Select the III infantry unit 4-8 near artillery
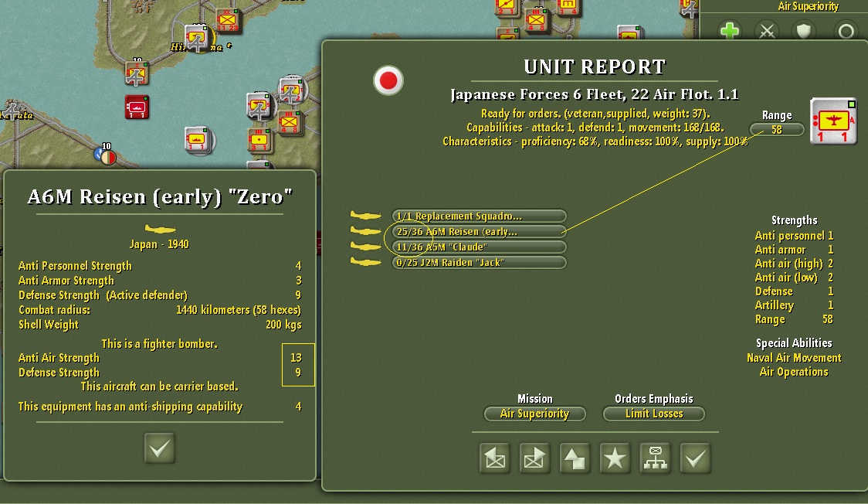 pos(289,122)
